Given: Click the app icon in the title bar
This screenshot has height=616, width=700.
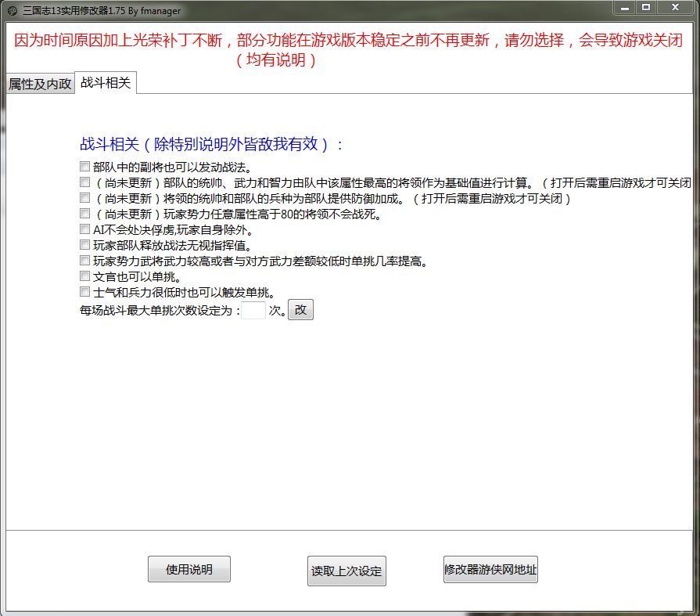Looking at the screenshot, I should (x=12, y=10).
